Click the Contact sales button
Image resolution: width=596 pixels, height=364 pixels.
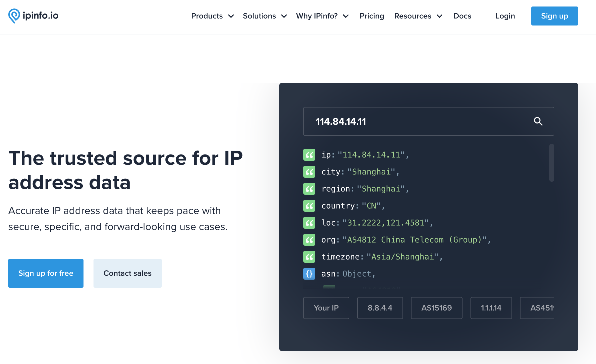pyautogui.click(x=127, y=273)
